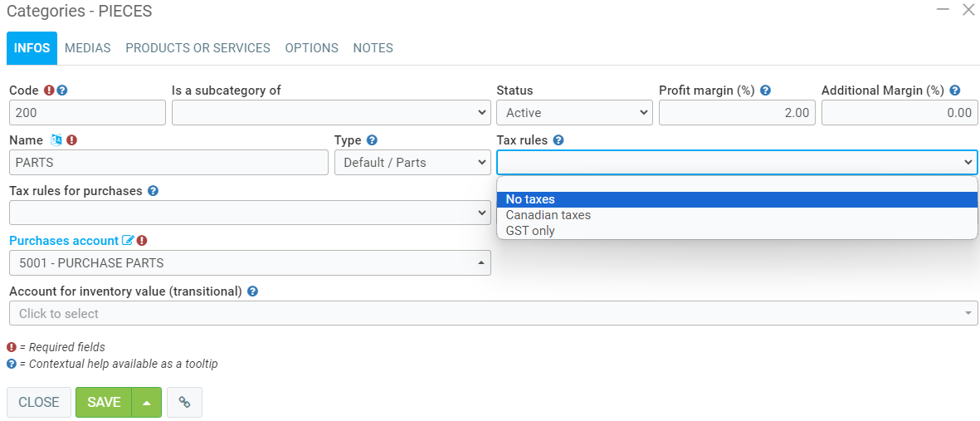Click help icon for inventory value account
The width and height of the screenshot is (980, 421).
click(252, 291)
